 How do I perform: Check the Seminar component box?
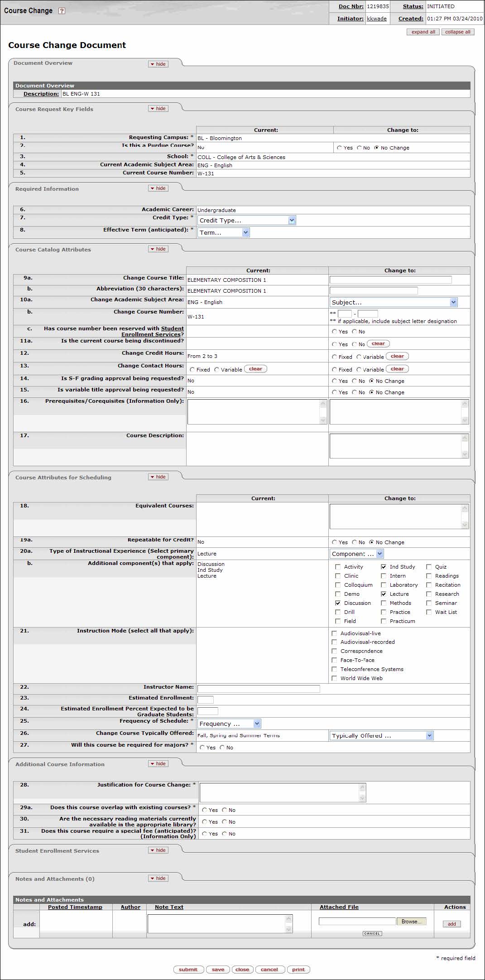[x=429, y=603]
